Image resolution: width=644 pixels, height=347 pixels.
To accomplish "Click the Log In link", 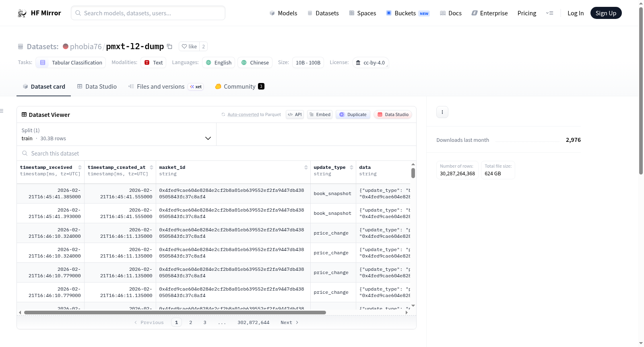I will pos(576,13).
